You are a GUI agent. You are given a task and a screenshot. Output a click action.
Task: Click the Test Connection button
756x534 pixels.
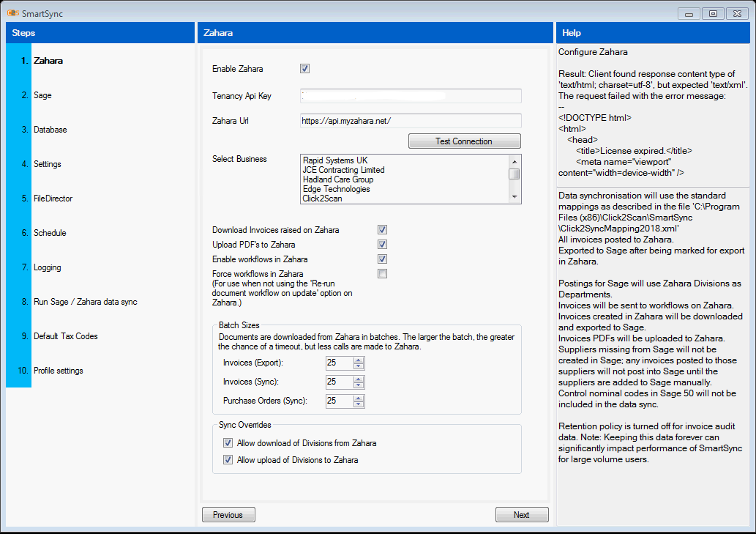point(464,141)
